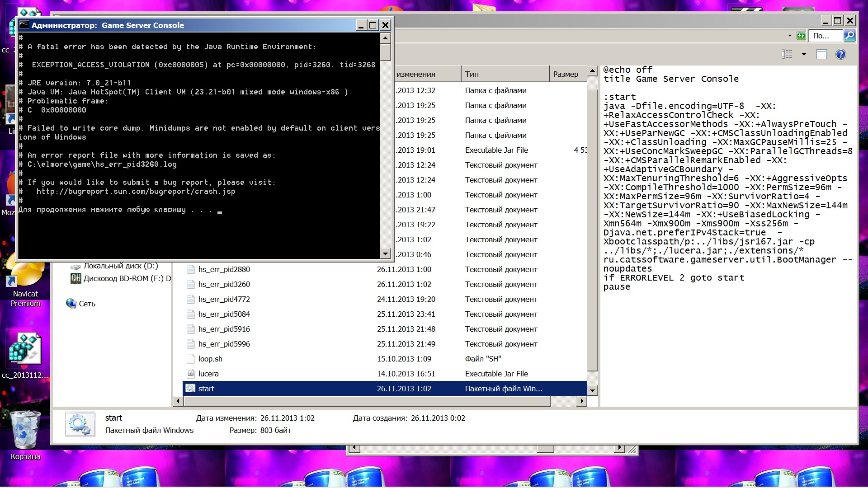Click the Локальный диск (D:) drive icon

click(75, 266)
